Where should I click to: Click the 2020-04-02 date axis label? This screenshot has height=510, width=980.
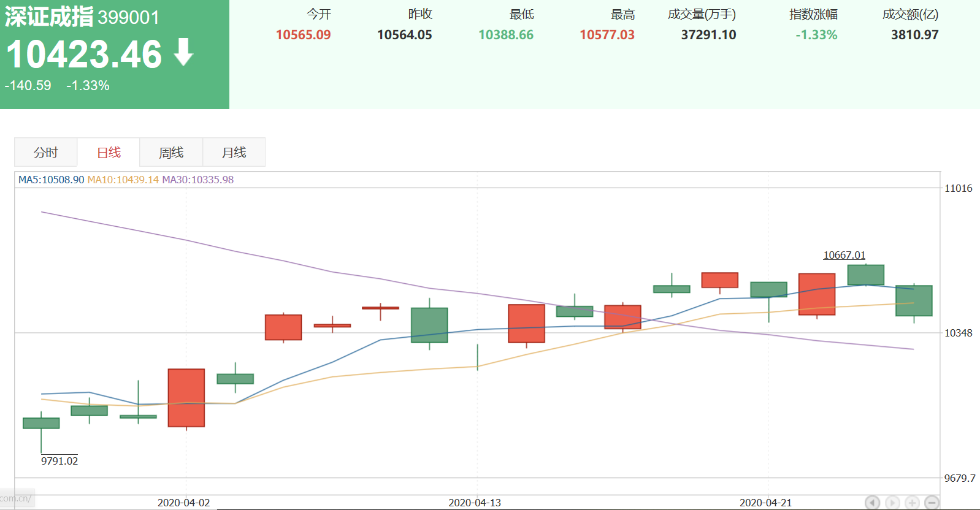coord(183,503)
